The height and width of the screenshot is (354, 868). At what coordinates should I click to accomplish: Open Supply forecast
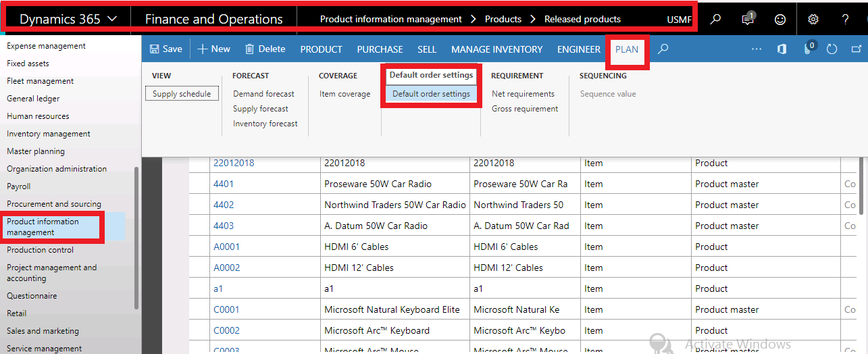pyautogui.click(x=261, y=109)
